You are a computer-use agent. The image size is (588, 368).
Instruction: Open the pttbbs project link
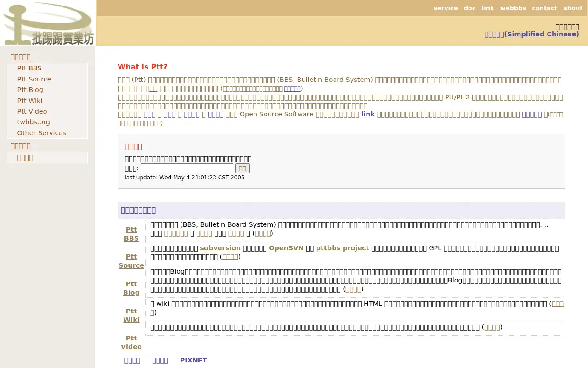click(342, 248)
